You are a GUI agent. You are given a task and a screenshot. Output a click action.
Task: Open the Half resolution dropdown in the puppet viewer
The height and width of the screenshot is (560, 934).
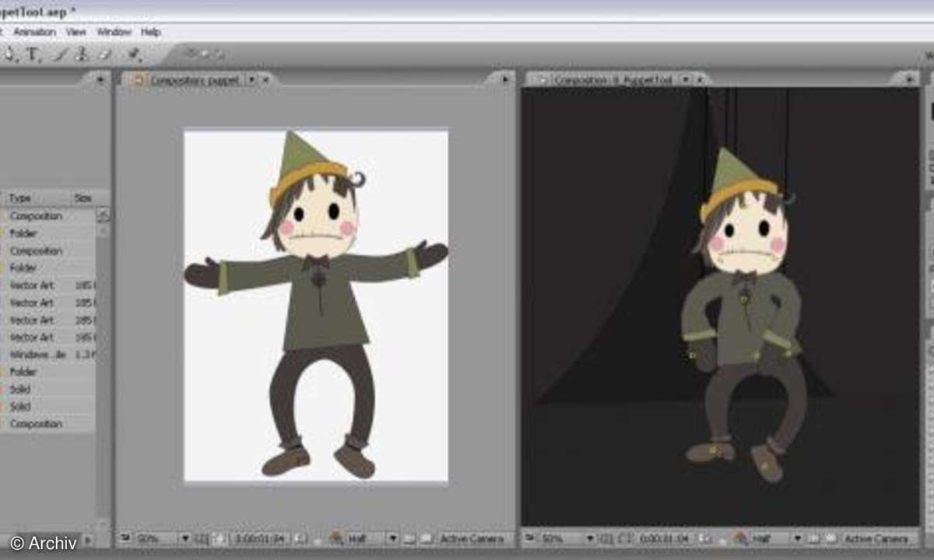(x=372, y=538)
